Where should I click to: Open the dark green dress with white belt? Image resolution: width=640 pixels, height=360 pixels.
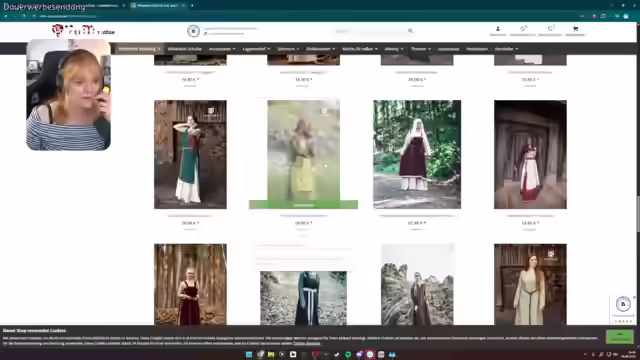point(303,298)
